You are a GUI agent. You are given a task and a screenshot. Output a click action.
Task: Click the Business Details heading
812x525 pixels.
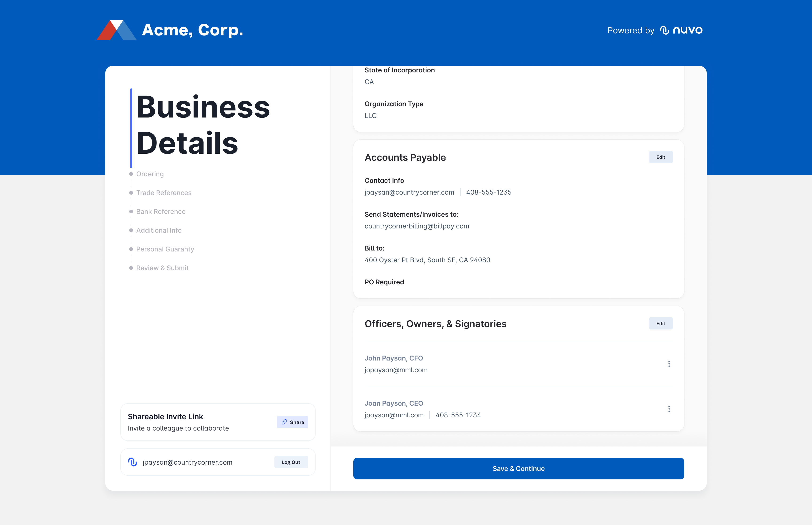[x=203, y=125]
